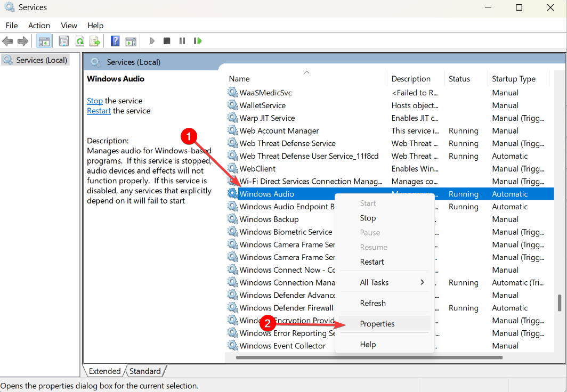This screenshot has width=567, height=392.
Task: Click the toolbar Properties sheet icon
Action: coord(64,41)
